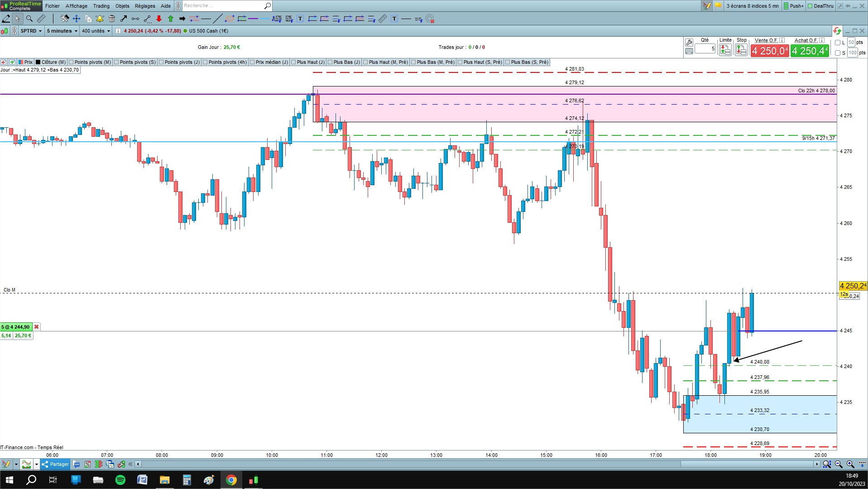Open the Réglages menu
The height and width of the screenshot is (489, 868).
(145, 6)
